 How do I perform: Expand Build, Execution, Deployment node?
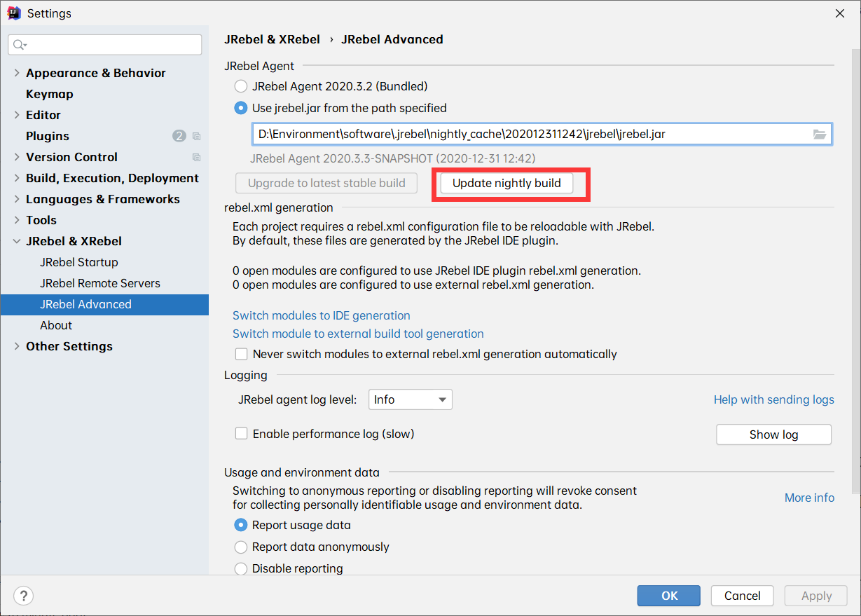tap(17, 178)
